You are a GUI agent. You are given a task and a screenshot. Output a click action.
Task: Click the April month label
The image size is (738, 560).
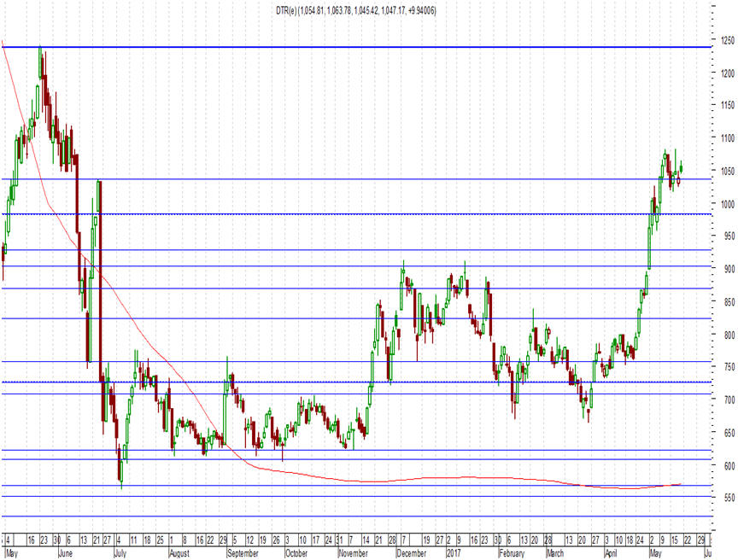tap(611, 553)
